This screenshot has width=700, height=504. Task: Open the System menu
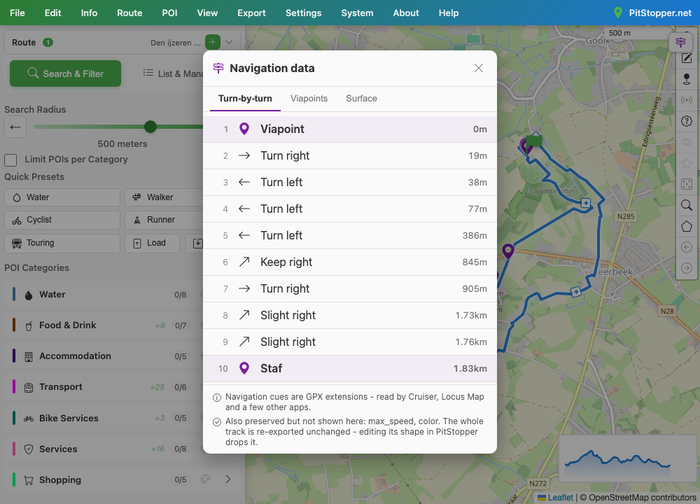tap(357, 13)
